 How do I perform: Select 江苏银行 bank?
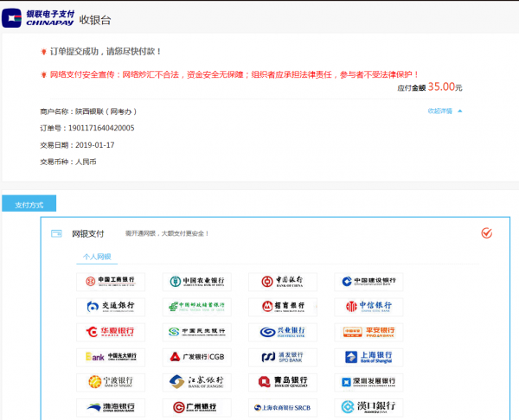196,382
